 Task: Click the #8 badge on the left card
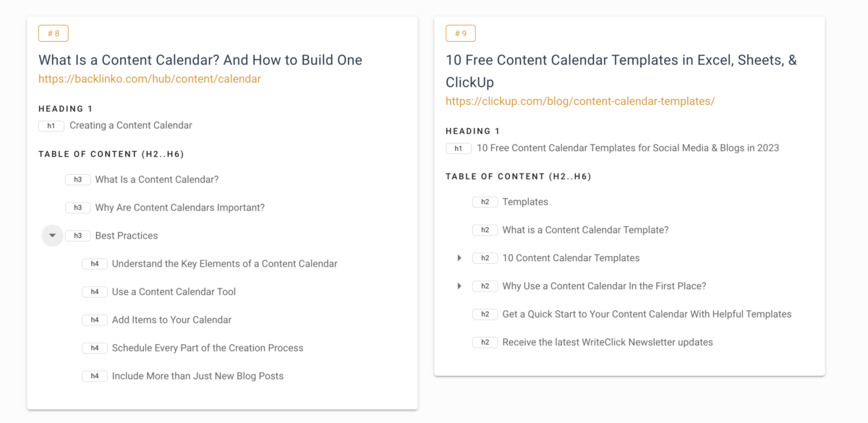(53, 33)
